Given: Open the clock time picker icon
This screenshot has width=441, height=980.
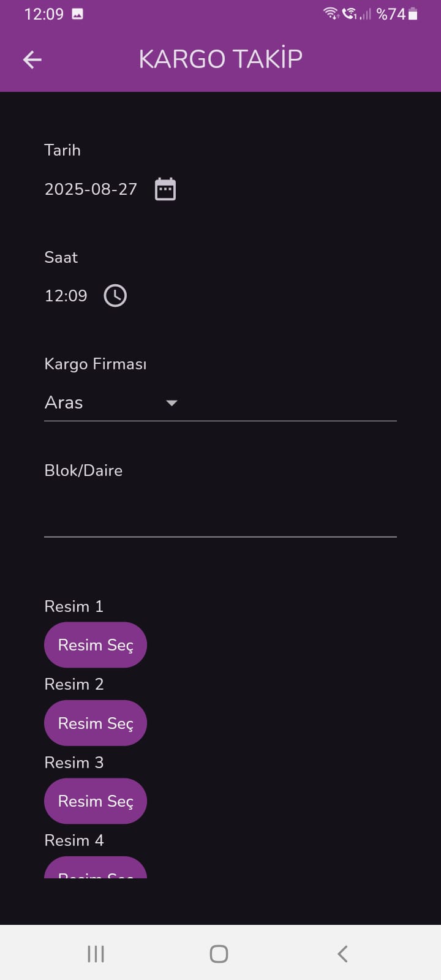Looking at the screenshot, I should pyautogui.click(x=115, y=296).
